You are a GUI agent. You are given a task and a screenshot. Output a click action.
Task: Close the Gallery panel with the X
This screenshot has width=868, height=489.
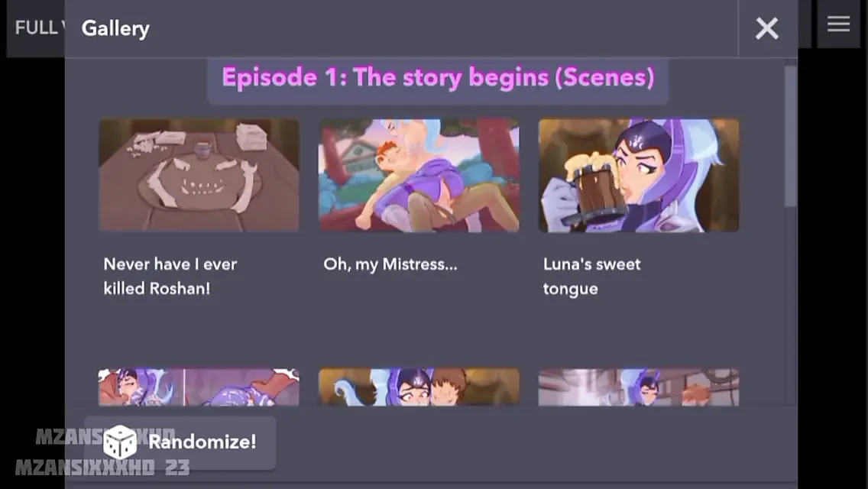click(x=767, y=28)
